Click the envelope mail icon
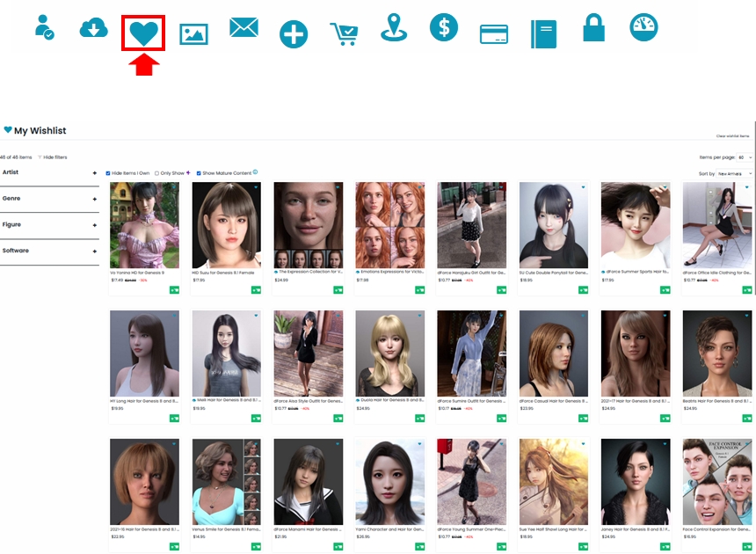Viewport: 756px width, 554px height. [243, 28]
